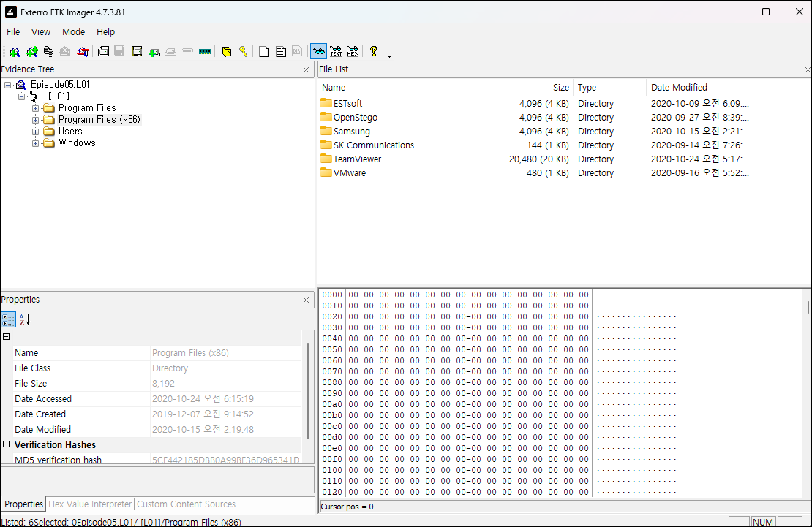
Task: Click the Export File Hash List icon
Action: click(x=281, y=51)
